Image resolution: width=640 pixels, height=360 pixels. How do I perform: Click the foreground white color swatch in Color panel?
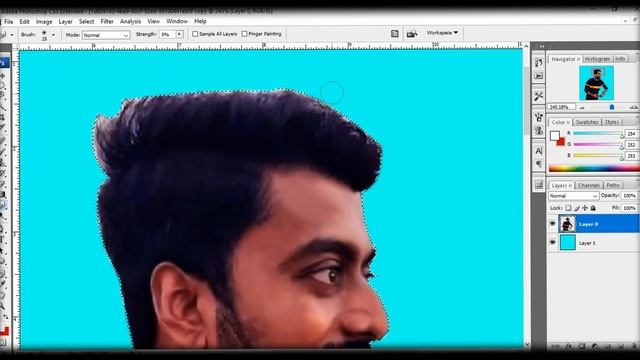[554, 136]
